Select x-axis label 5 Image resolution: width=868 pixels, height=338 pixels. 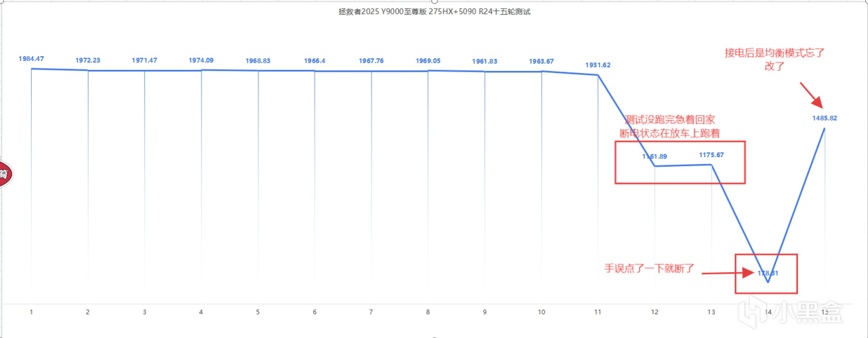(x=258, y=312)
